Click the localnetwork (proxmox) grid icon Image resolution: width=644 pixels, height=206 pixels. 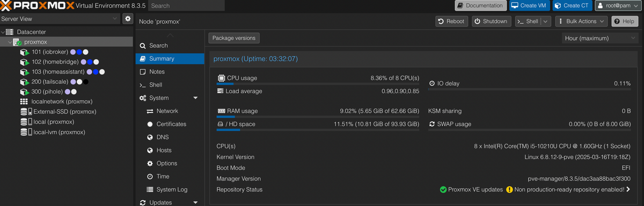click(x=24, y=102)
